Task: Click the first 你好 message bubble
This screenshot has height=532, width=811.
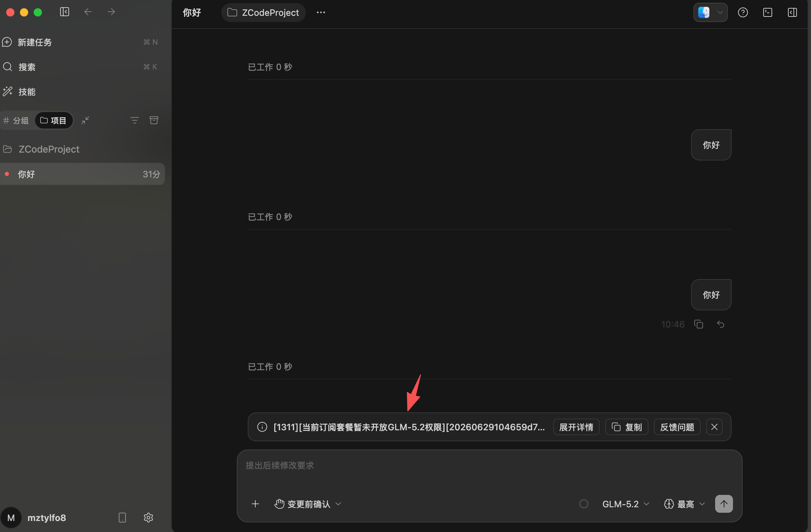Action: (711, 145)
